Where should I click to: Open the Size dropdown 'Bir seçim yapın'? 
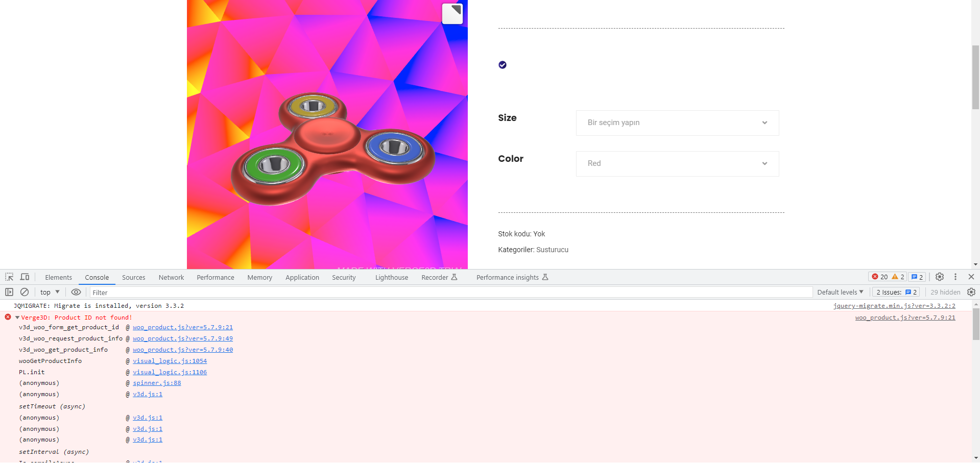677,123
